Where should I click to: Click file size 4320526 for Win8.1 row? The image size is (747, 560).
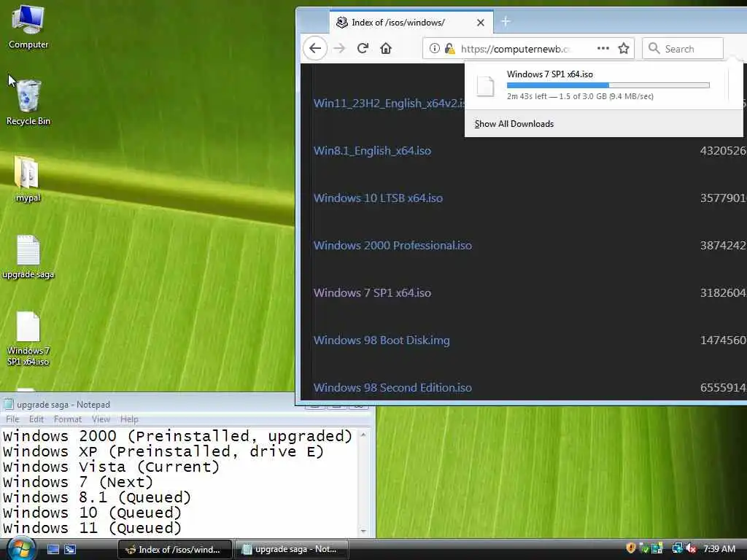tap(723, 151)
